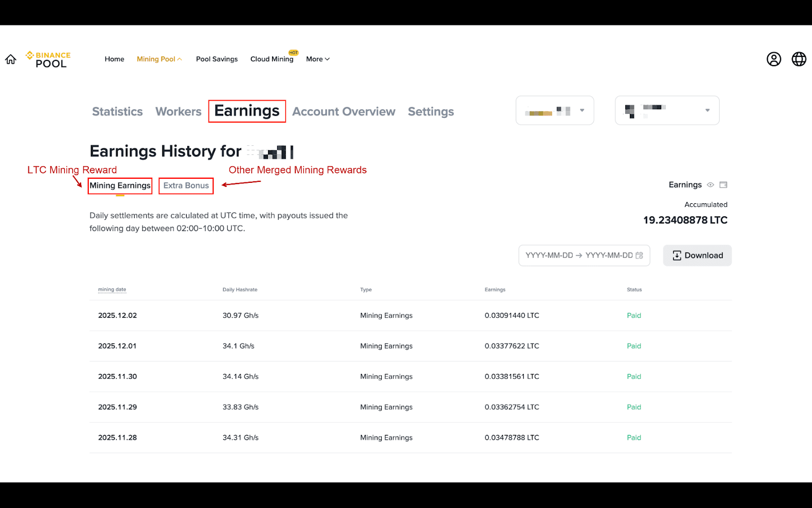
Task: Expand the More menu
Action: click(x=318, y=59)
